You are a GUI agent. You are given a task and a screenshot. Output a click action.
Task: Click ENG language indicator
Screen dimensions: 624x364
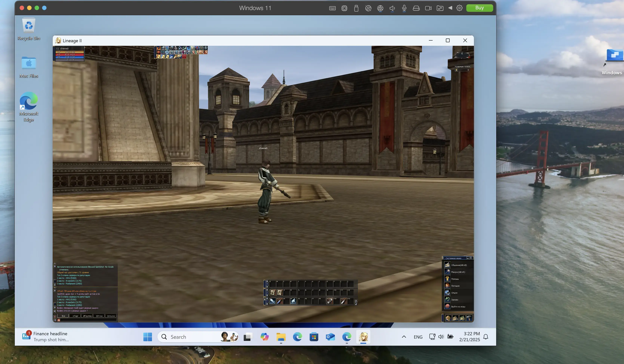tap(418, 337)
